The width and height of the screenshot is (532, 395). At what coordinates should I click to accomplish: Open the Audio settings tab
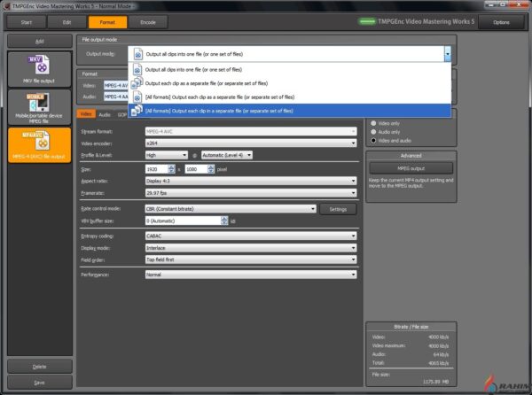(105, 114)
